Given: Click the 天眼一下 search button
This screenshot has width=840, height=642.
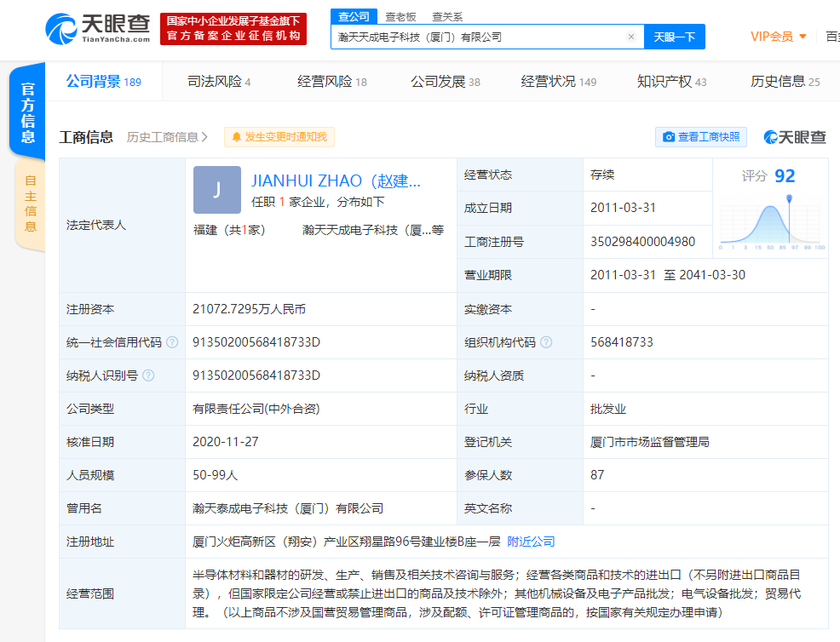Looking at the screenshot, I should [x=675, y=37].
